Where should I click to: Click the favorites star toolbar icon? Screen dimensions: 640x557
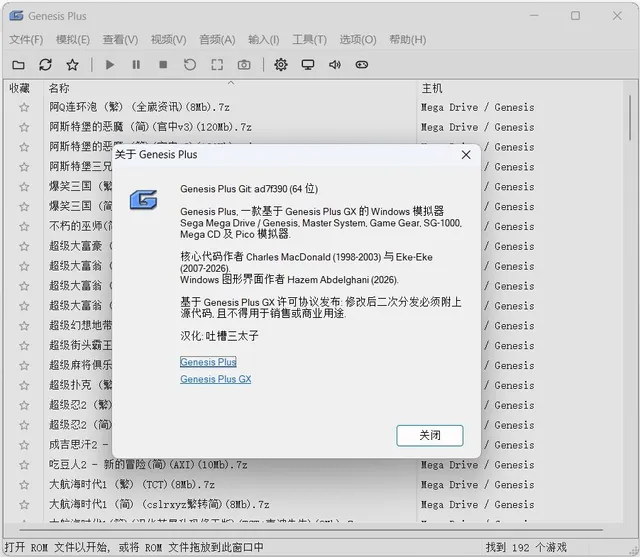(x=72, y=65)
